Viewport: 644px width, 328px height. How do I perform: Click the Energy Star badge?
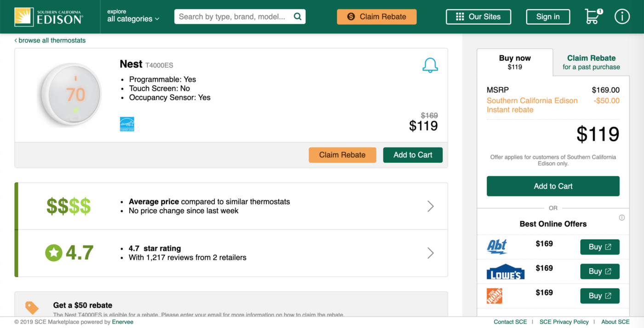click(127, 124)
